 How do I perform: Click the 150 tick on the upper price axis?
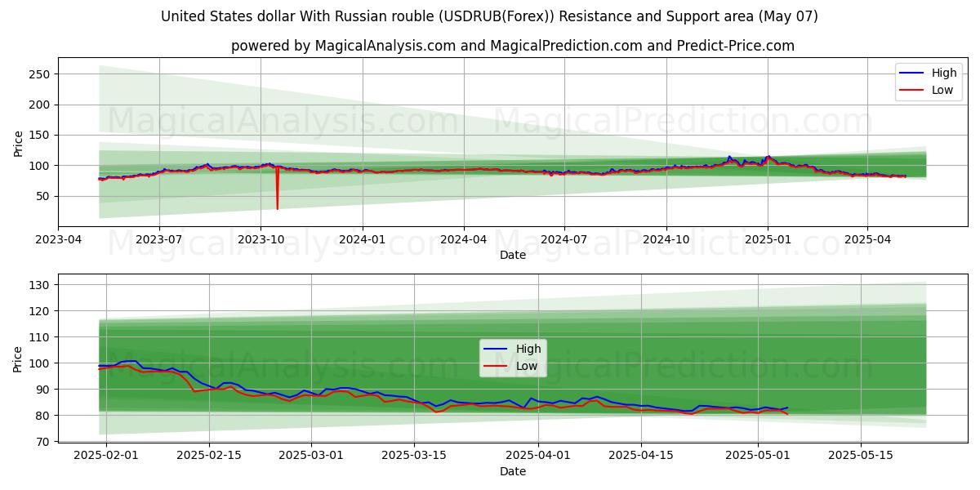click(41, 135)
